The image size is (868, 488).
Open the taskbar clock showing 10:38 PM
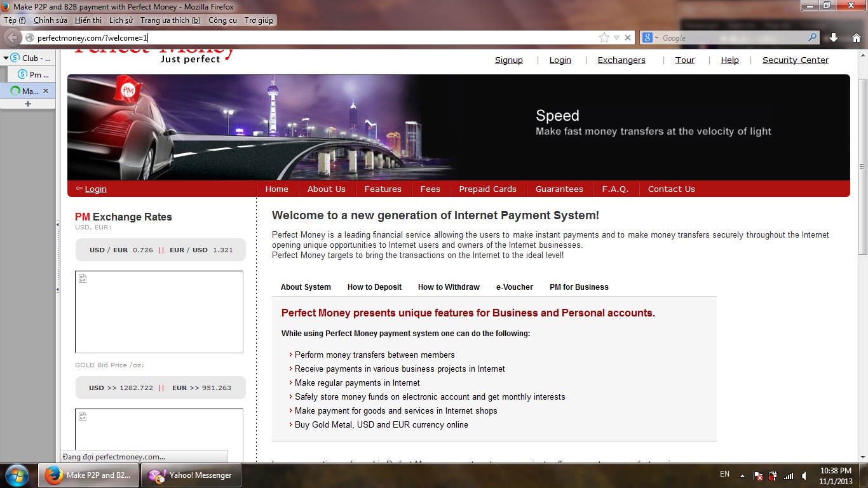point(836,475)
